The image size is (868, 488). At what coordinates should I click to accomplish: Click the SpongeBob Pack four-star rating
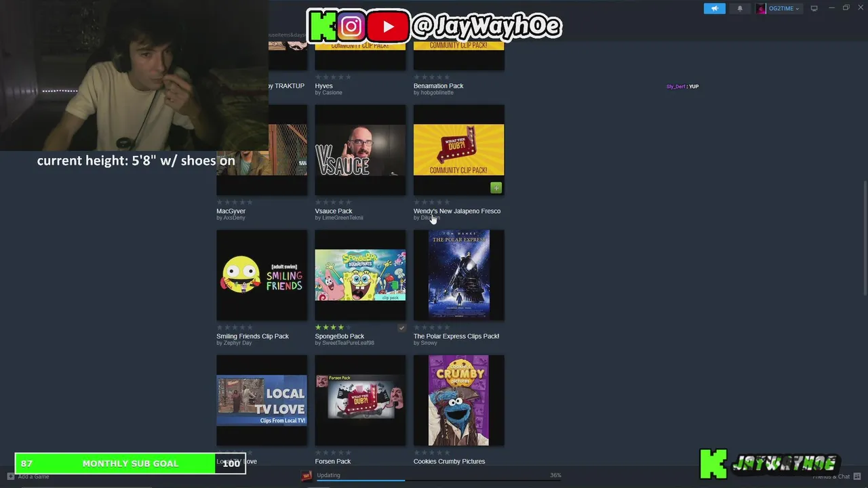333,327
